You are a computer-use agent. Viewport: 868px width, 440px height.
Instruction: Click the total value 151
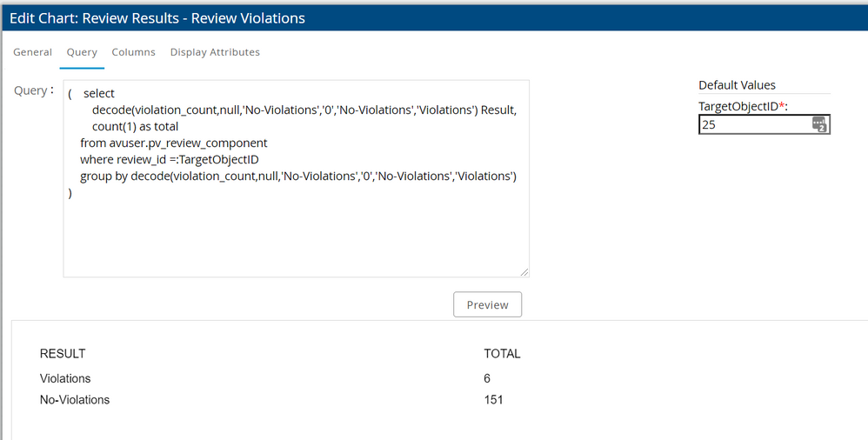click(x=493, y=400)
